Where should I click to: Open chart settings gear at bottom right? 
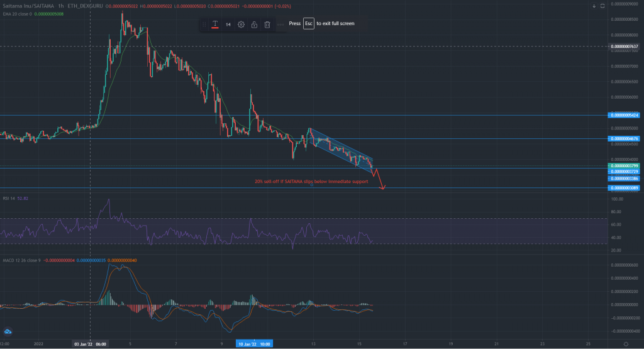coord(626,344)
